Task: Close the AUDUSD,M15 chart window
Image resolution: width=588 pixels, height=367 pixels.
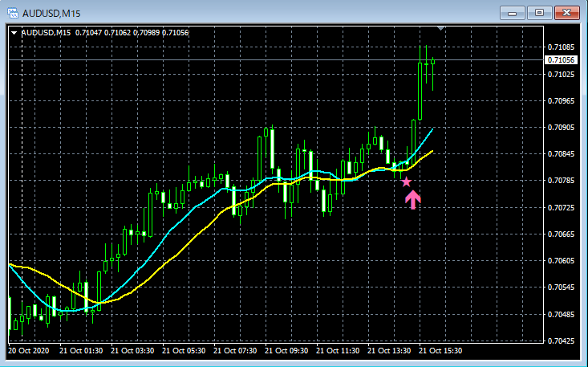Action: pos(566,13)
